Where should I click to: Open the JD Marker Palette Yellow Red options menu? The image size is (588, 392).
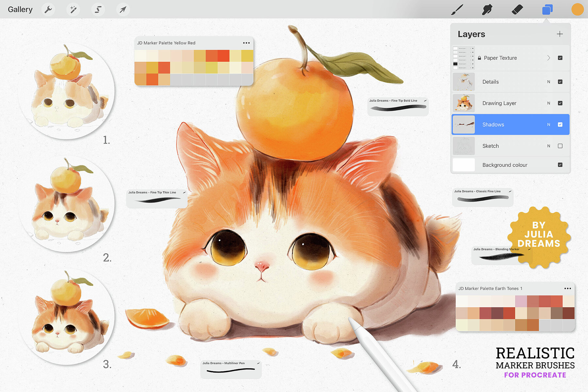[x=247, y=43]
